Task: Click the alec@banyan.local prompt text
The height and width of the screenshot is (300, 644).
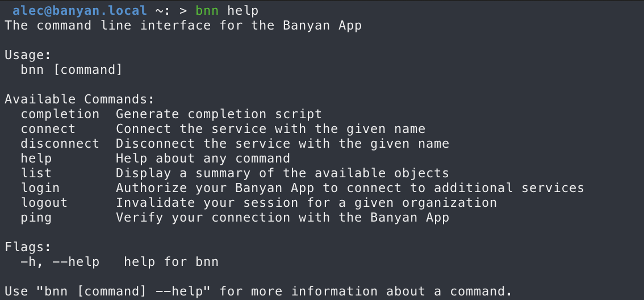Action: pos(80,10)
